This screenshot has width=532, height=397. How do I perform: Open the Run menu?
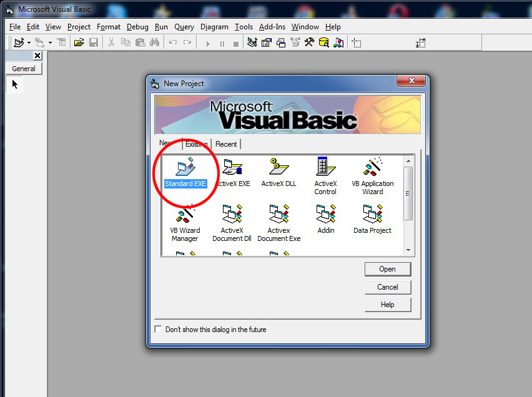click(161, 27)
